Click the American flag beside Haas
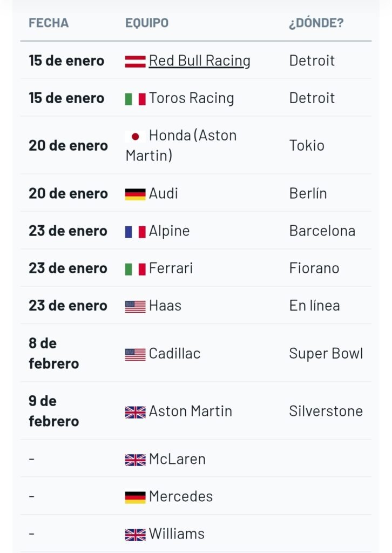Image resolution: width=392 pixels, height=553 pixels. 136,306
